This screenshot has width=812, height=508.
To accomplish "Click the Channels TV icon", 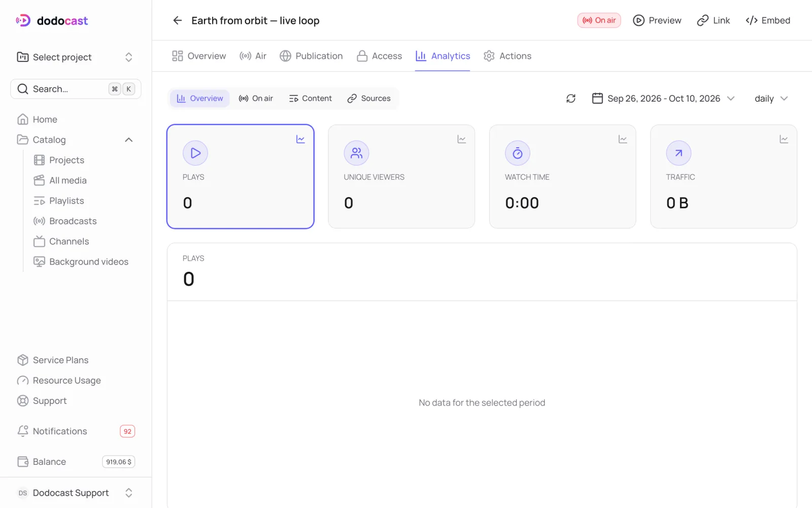I will 39,241.
